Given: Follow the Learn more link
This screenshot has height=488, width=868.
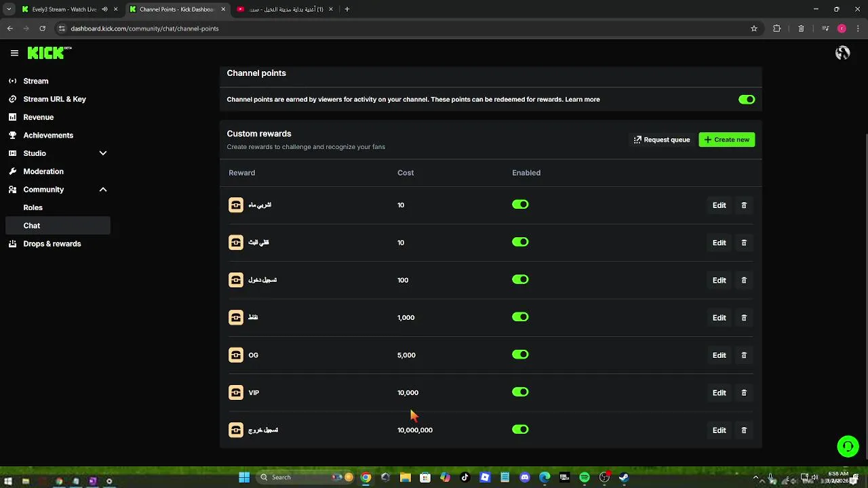Looking at the screenshot, I should 583,100.
